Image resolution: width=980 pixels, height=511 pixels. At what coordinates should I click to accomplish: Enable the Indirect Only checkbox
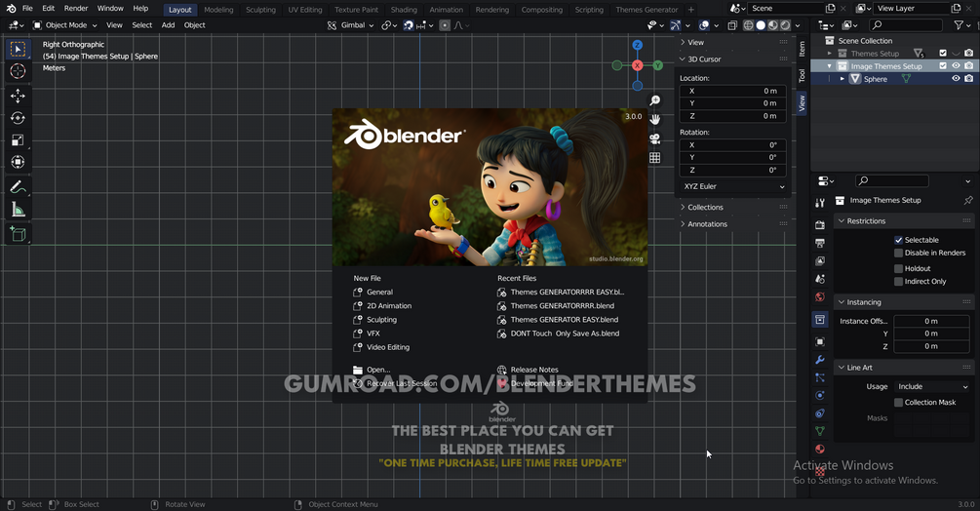[x=898, y=282]
